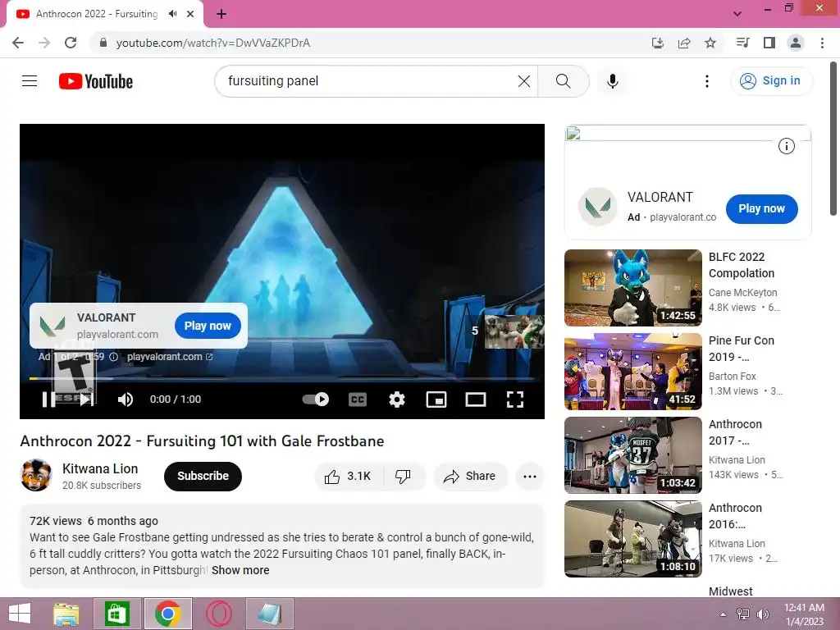Skip to the next video

(x=87, y=399)
